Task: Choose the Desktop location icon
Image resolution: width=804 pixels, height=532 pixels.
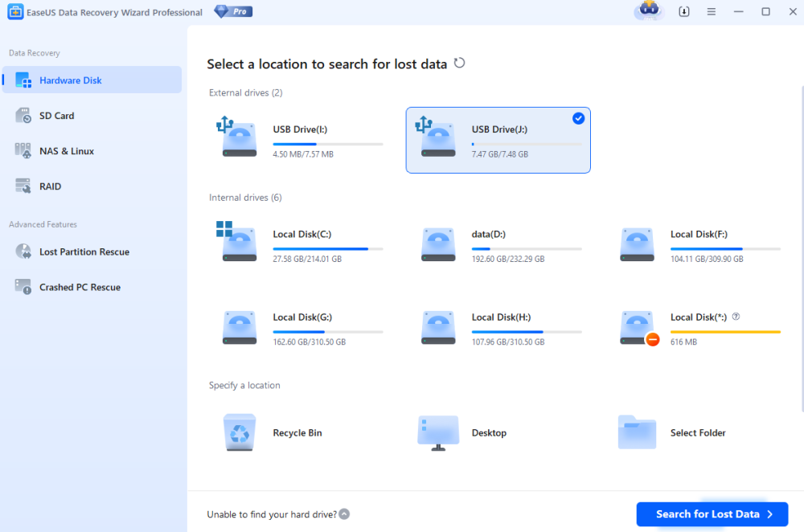Action: pos(438,432)
